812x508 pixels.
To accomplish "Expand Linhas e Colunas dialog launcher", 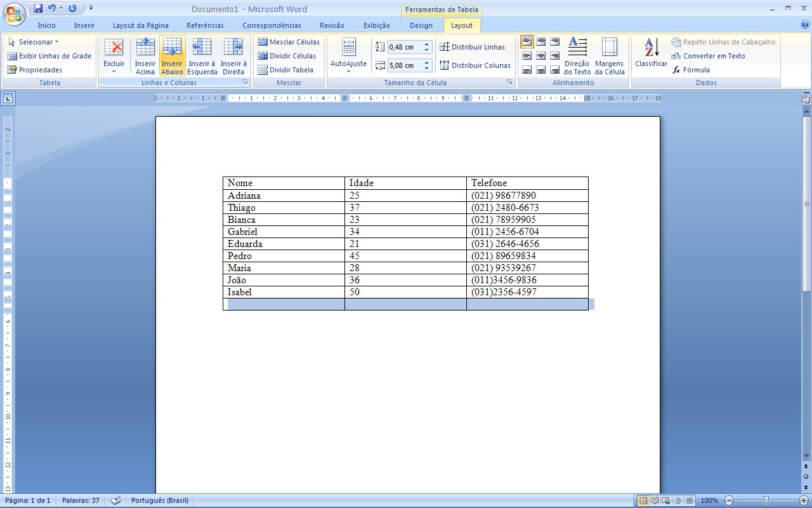I will (245, 83).
